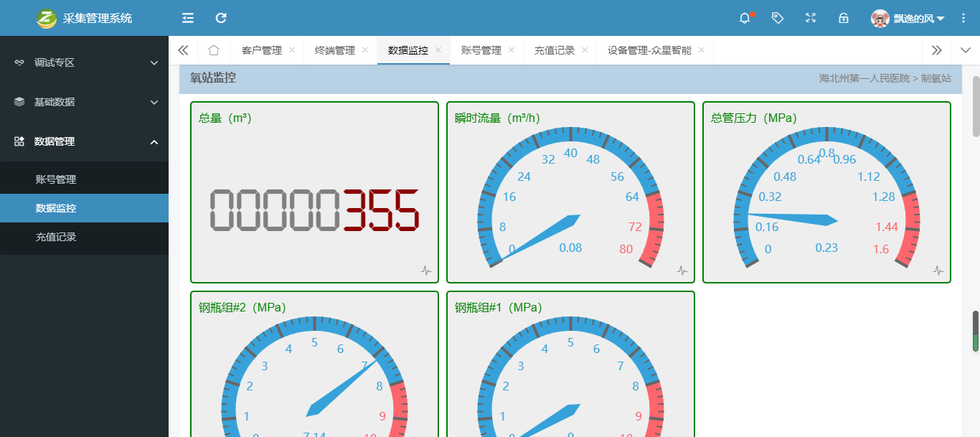The image size is (980, 437).
Task: Click the 氧站监控 panel heading
Action: (213, 78)
